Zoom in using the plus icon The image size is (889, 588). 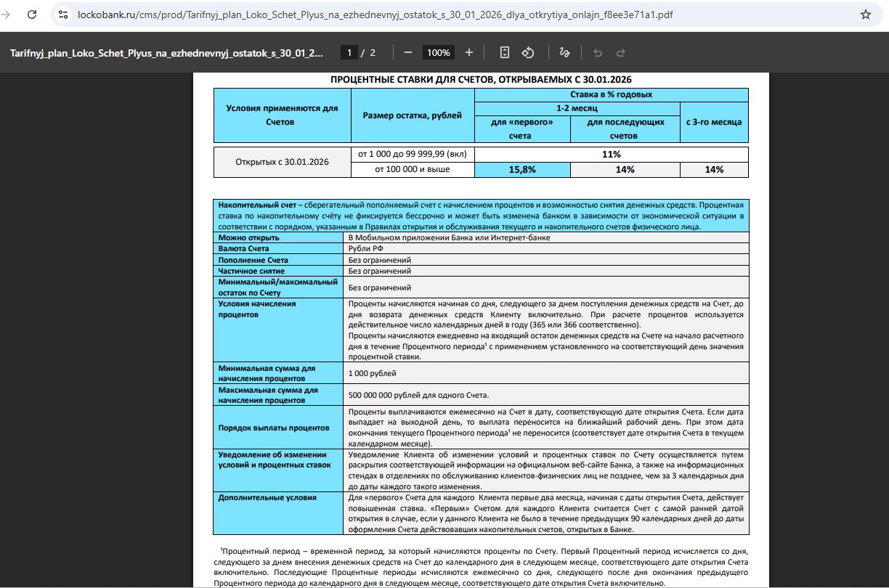469,52
